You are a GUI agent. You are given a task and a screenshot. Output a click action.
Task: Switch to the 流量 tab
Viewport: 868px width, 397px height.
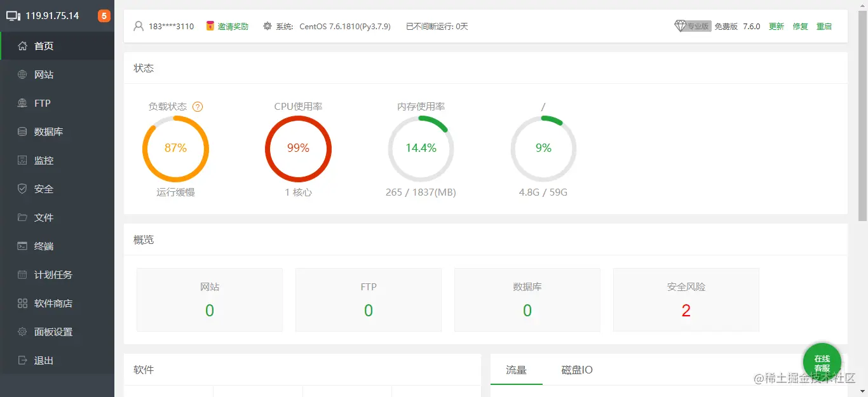click(517, 370)
